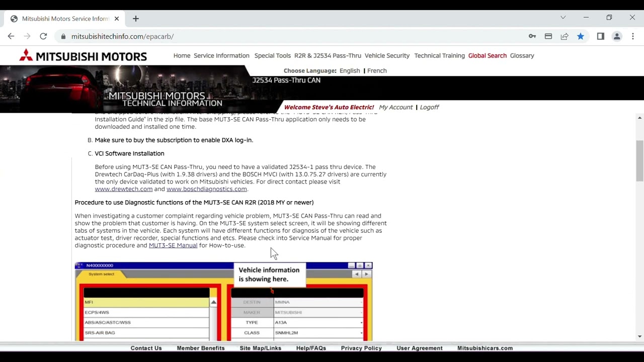Toggle the bookmark star icon
The height and width of the screenshot is (362, 644).
pyautogui.click(x=581, y=36)
